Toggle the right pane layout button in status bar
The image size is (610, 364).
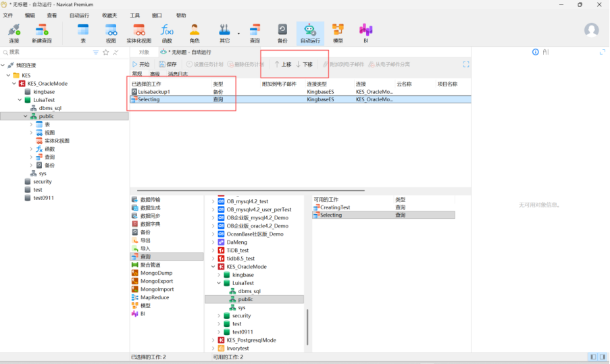601,357
